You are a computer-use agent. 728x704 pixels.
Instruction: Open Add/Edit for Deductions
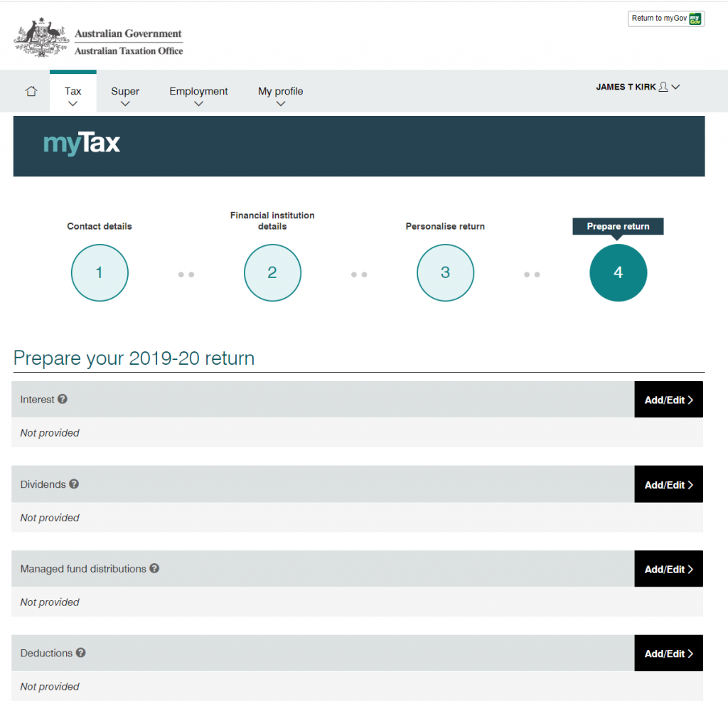pos(668,653)
